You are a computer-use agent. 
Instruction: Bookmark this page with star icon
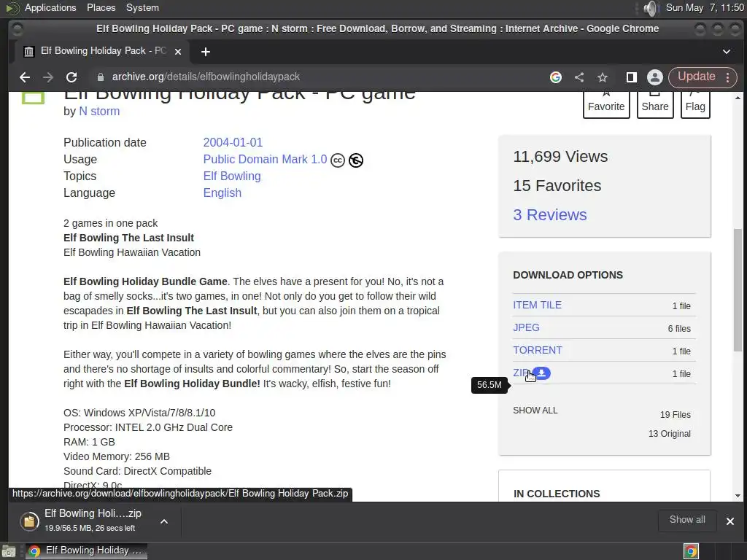(x=603, y=77)
